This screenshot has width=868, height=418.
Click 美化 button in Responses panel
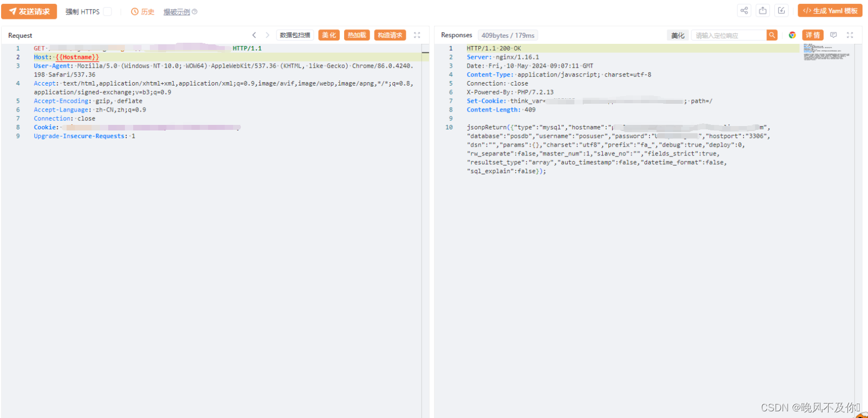pos(678,35)
